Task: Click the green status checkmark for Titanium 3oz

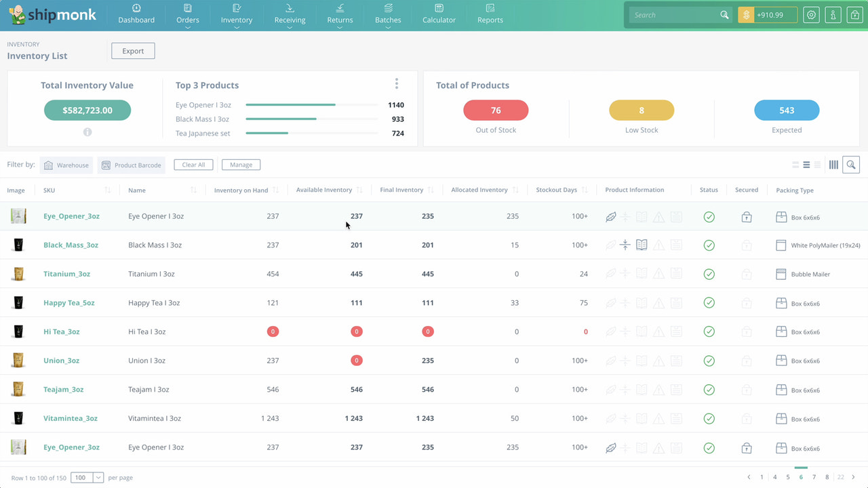Action: pos(709,274)
